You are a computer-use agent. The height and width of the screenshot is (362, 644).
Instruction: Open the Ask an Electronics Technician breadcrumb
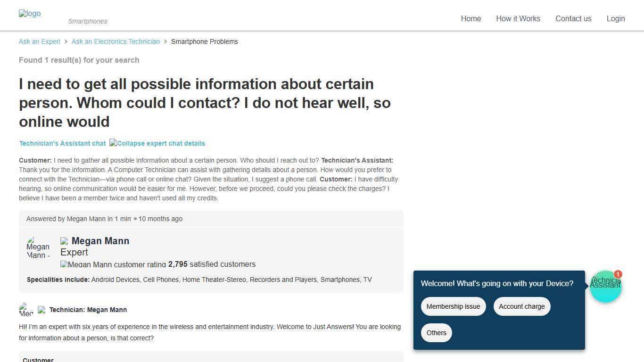pyautogui.click(x=116, y=41)
